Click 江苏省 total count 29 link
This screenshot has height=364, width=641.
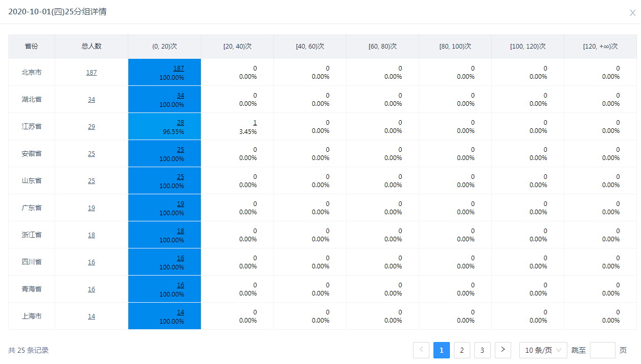[91, 127]
